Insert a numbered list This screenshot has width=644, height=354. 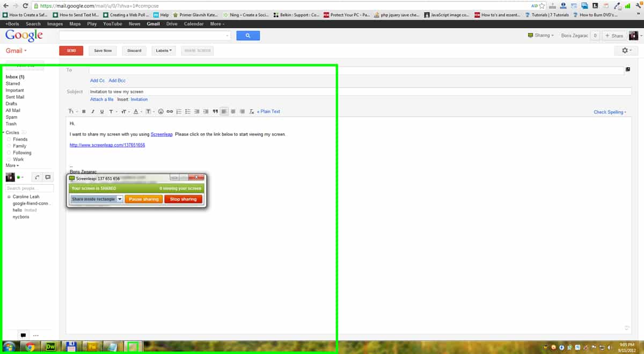coord(179,112)
